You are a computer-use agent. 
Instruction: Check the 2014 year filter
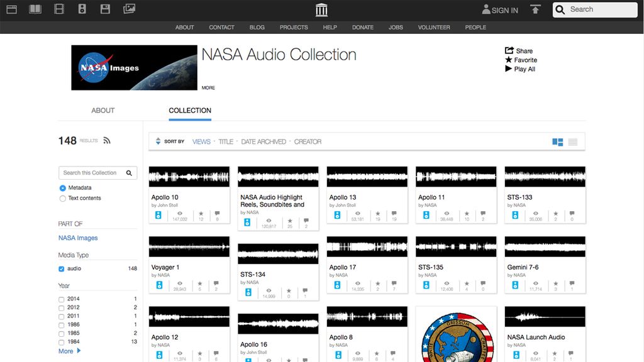tap(62, 299)
